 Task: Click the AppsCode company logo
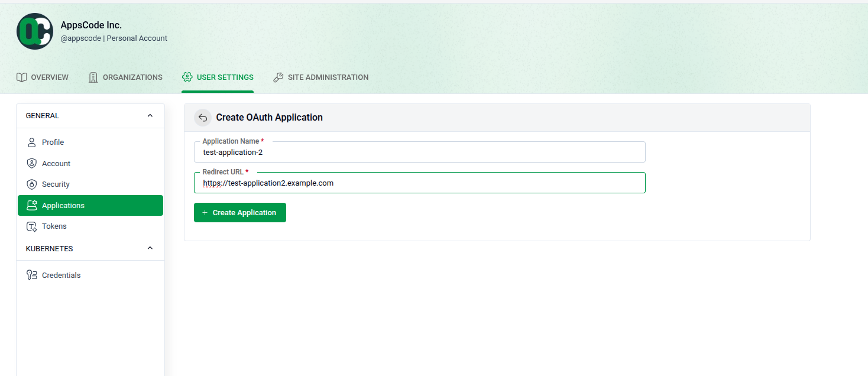tap(34, 31)
